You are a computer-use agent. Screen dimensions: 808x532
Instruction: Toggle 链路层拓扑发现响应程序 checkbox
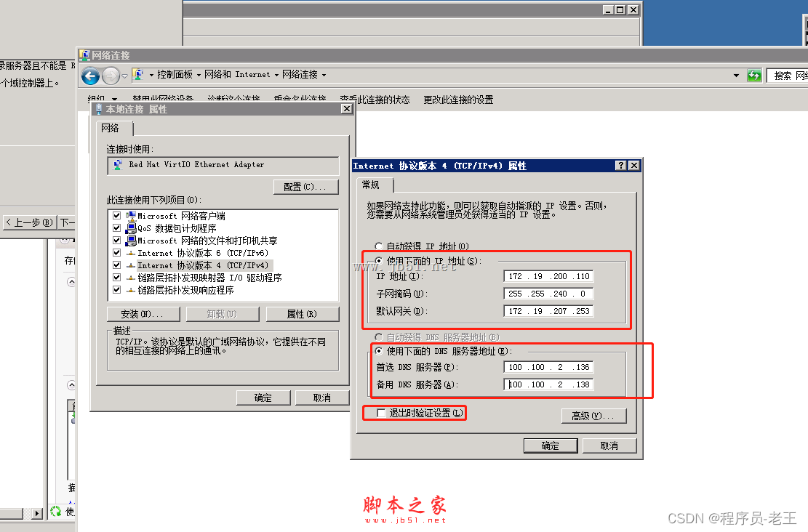click(x=117, y=289)
